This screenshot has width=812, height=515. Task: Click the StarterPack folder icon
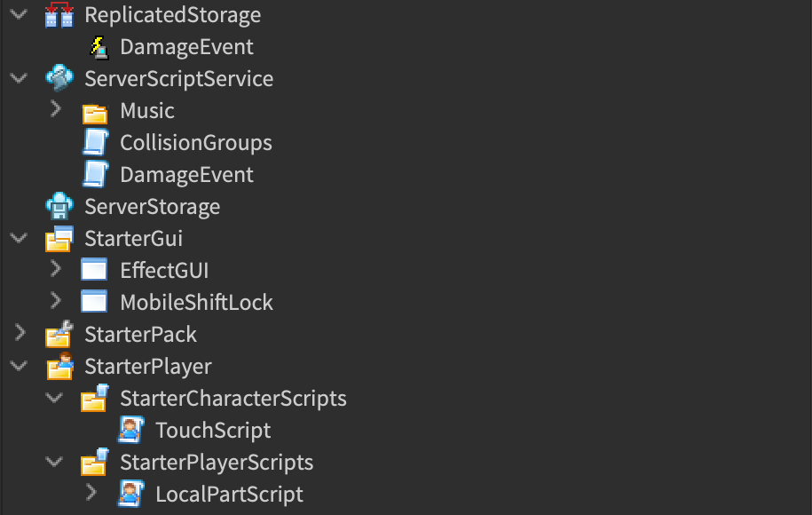(59, 335)
